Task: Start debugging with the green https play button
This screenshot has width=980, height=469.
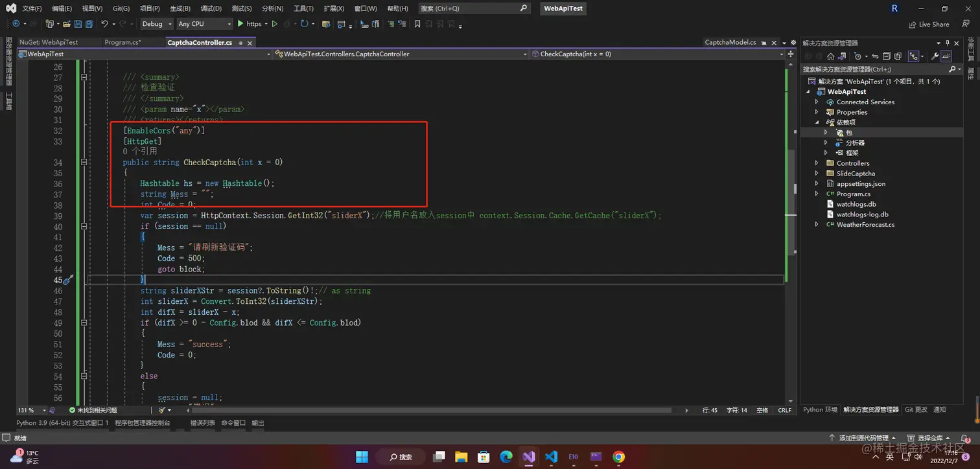Action: [250, 24]
